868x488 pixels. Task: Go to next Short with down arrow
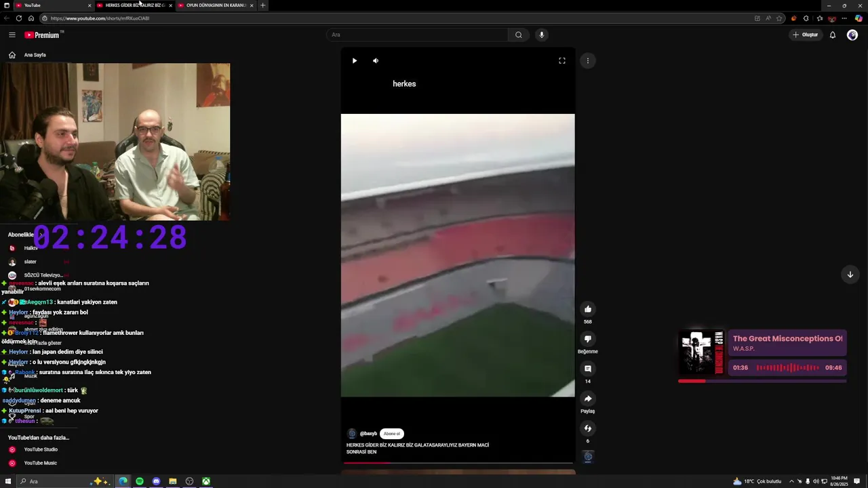click(x=850, y=274)
